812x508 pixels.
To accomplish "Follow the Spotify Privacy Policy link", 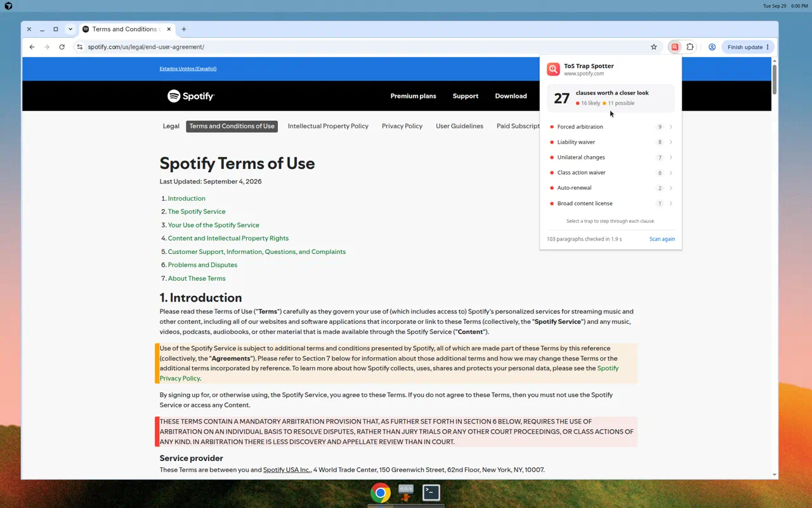I will (389, 373).
